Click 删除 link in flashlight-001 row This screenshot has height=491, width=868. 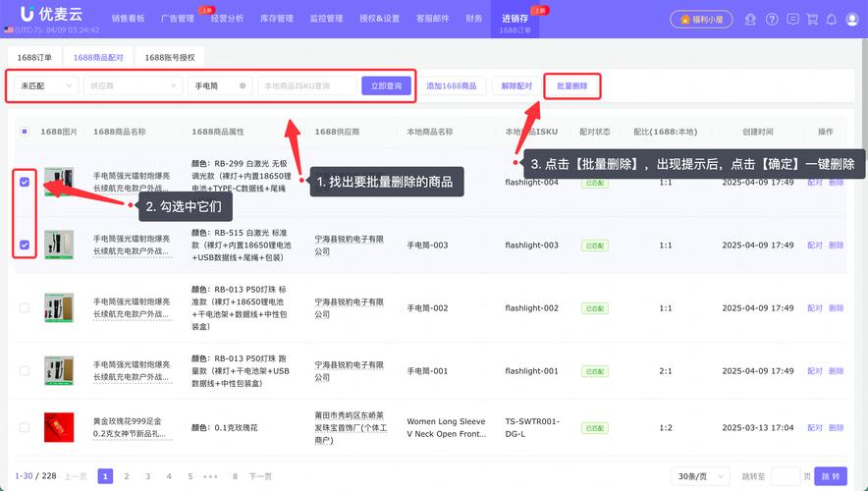tap(836, 371)
